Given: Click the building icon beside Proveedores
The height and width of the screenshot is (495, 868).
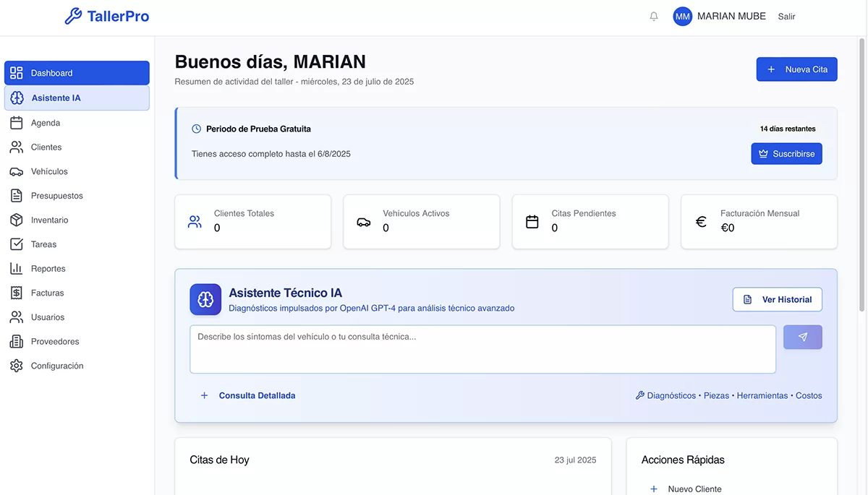Looking at the screenshot, I should tap(17, 341).
